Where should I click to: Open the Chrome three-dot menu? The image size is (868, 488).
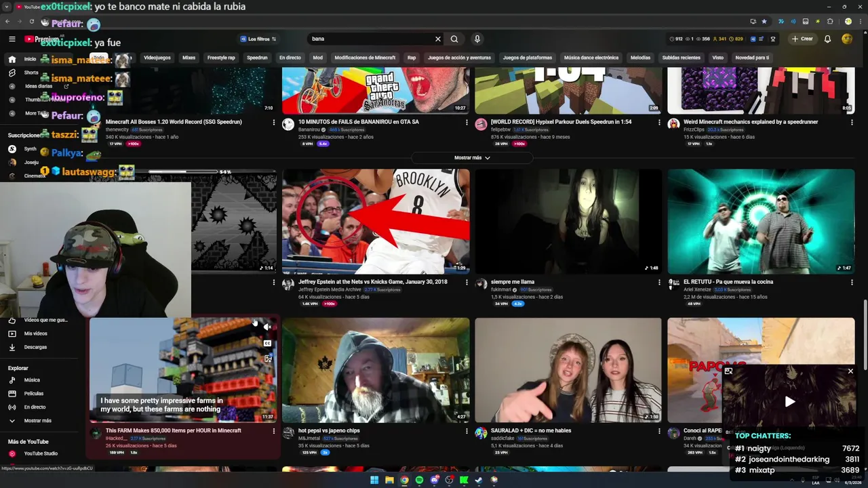[x=859, y=21]
